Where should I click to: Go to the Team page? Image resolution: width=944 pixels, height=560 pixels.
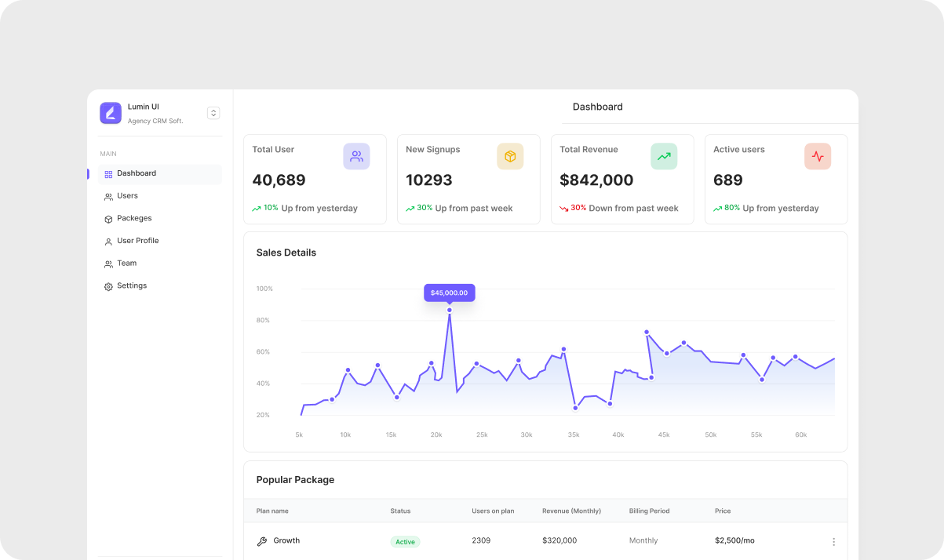[126, 264]
